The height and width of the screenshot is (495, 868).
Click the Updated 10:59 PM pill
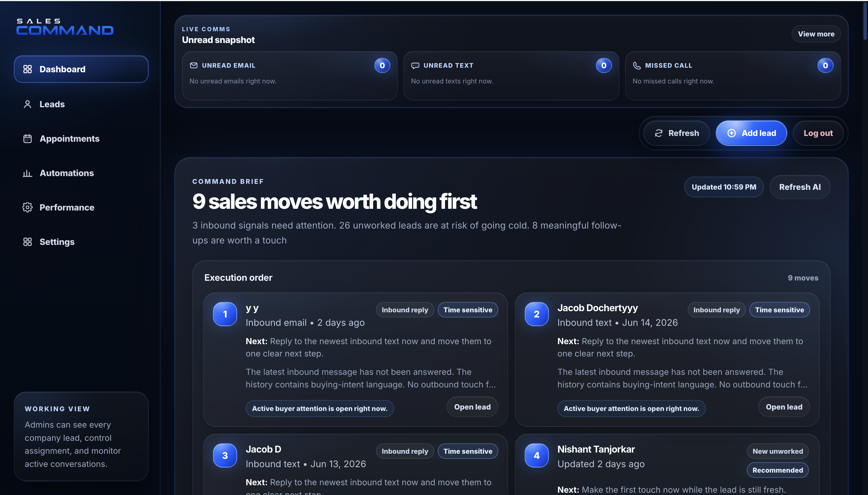(724, 187)
